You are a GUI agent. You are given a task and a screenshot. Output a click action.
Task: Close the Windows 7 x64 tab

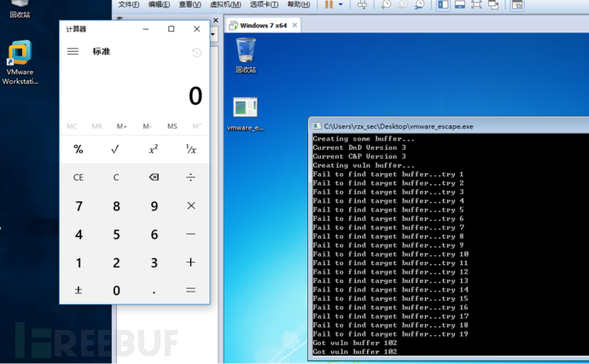[x=294, y=25]
